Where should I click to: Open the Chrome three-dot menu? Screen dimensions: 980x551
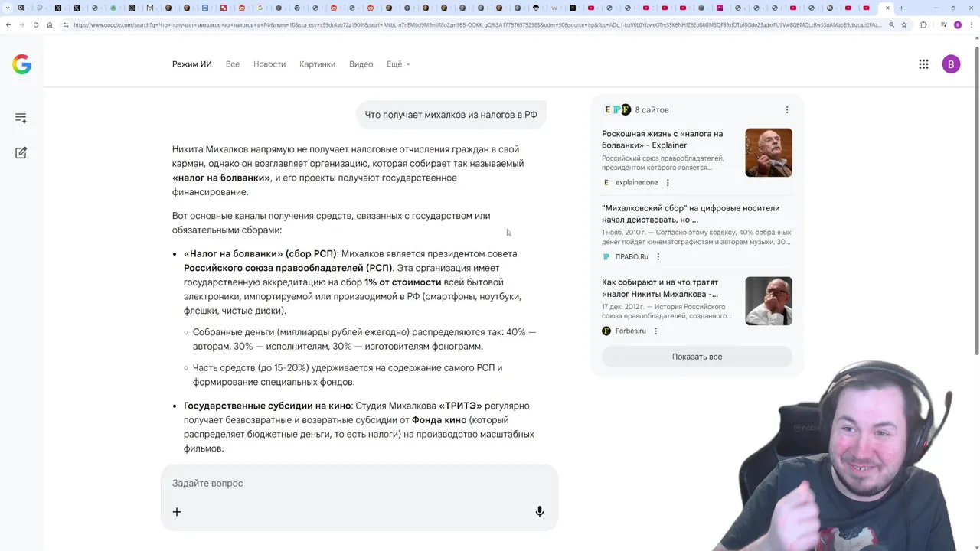coord(971,24)
